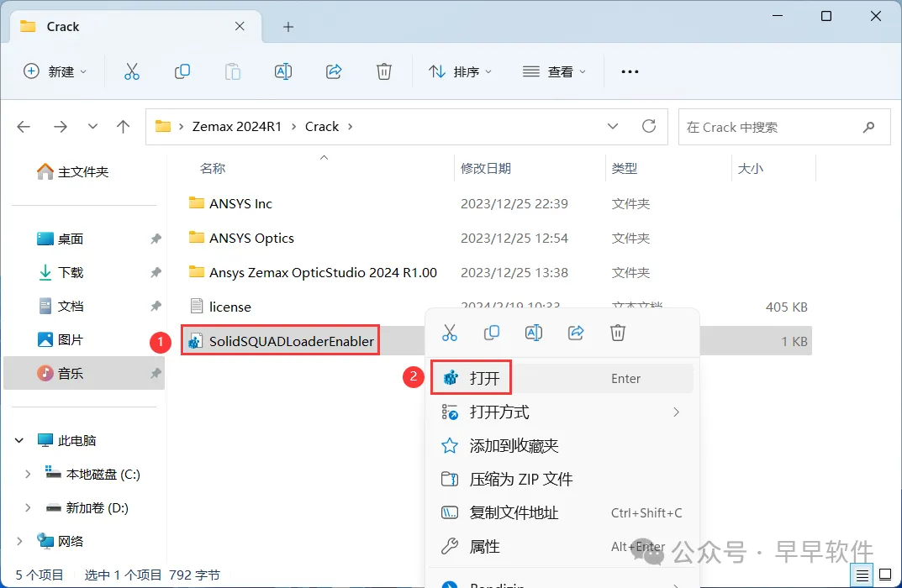The width and height of the screenshot is (902, 588).
Task: Go forward with the right arrow
Action: click(61, 127)
